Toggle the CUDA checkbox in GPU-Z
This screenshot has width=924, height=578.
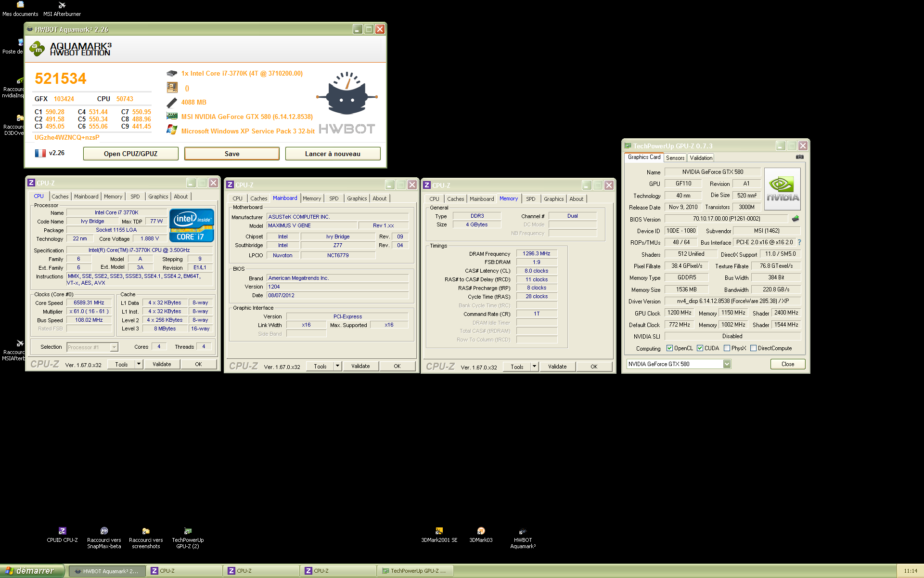coord(700,348)
